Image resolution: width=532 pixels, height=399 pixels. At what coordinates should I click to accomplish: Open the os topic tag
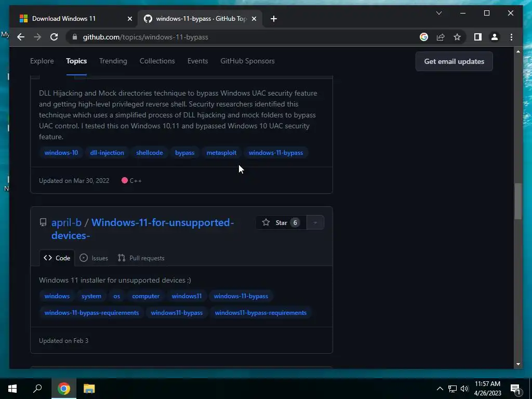[x=117, y=296]
